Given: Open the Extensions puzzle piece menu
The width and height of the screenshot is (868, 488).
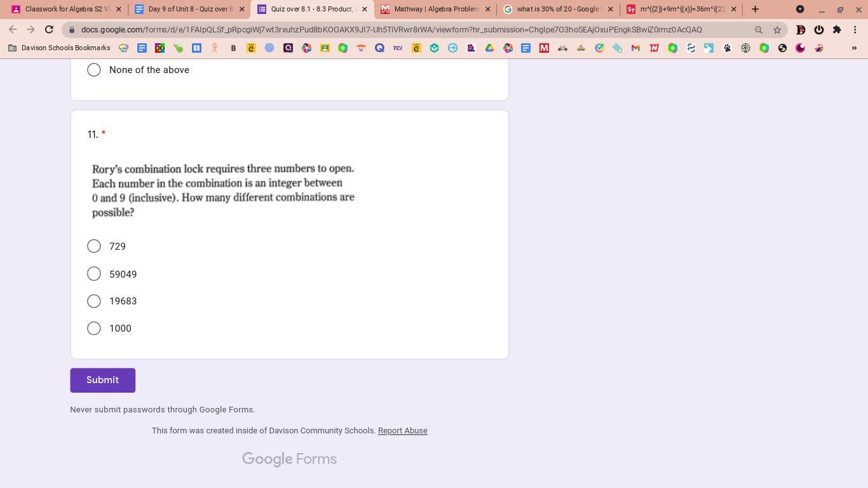Looking at the screenshot, I should [837, 29].
